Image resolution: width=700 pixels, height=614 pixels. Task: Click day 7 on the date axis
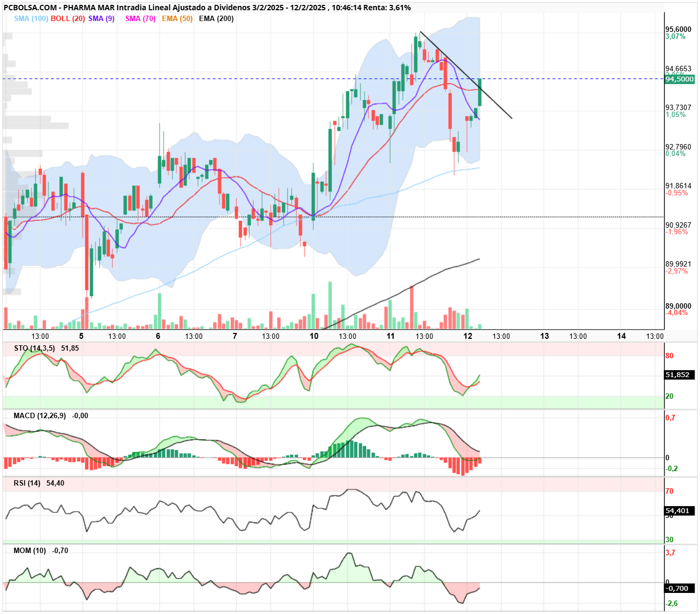coord(235,336)
